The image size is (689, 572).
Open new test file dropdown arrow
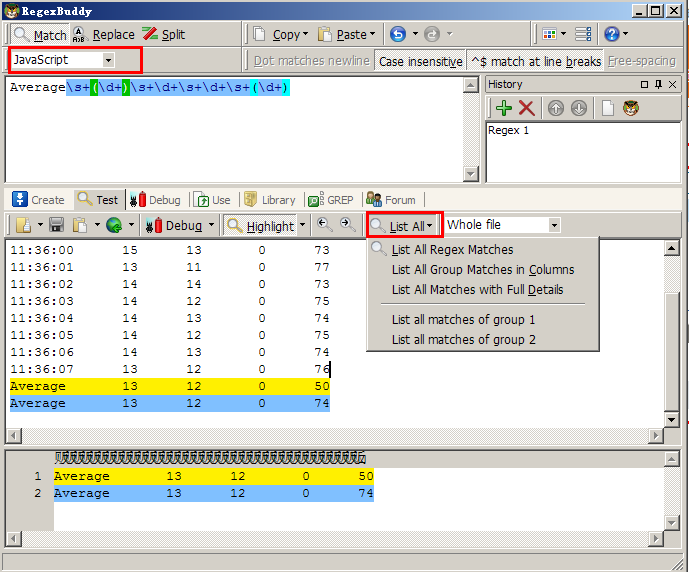[x=40, y=225]
